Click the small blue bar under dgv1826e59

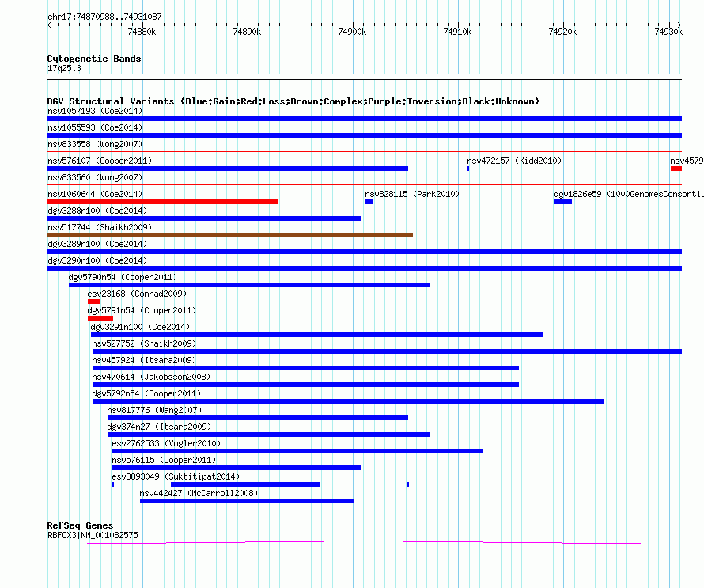point(563,202)
